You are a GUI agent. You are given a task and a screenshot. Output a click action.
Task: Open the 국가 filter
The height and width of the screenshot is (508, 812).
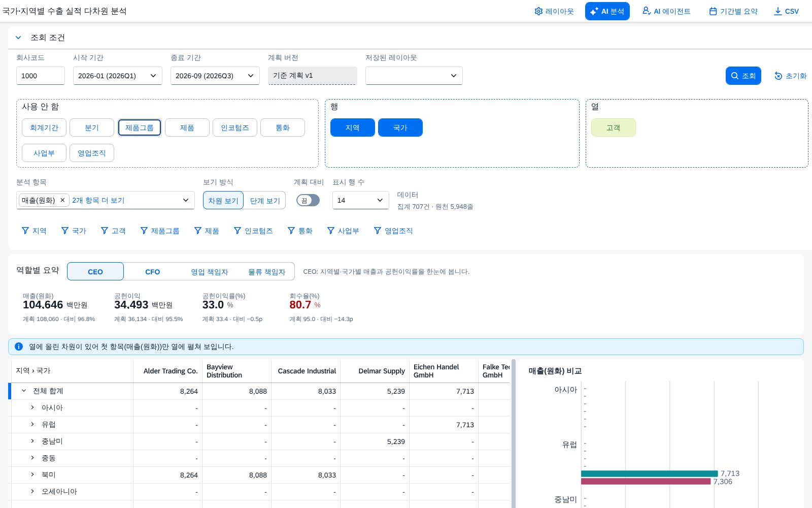74,231
